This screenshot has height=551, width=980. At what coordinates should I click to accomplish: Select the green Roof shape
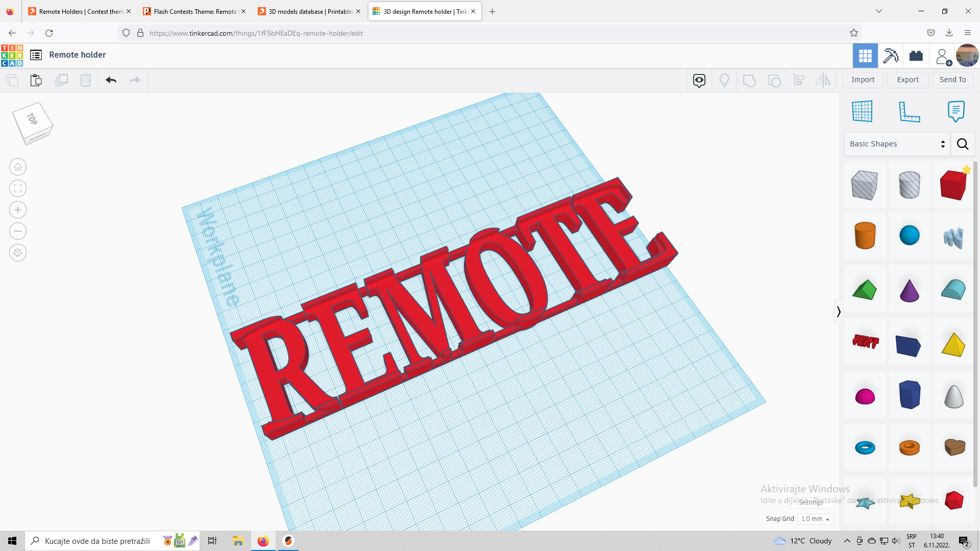tap(865, 288)
